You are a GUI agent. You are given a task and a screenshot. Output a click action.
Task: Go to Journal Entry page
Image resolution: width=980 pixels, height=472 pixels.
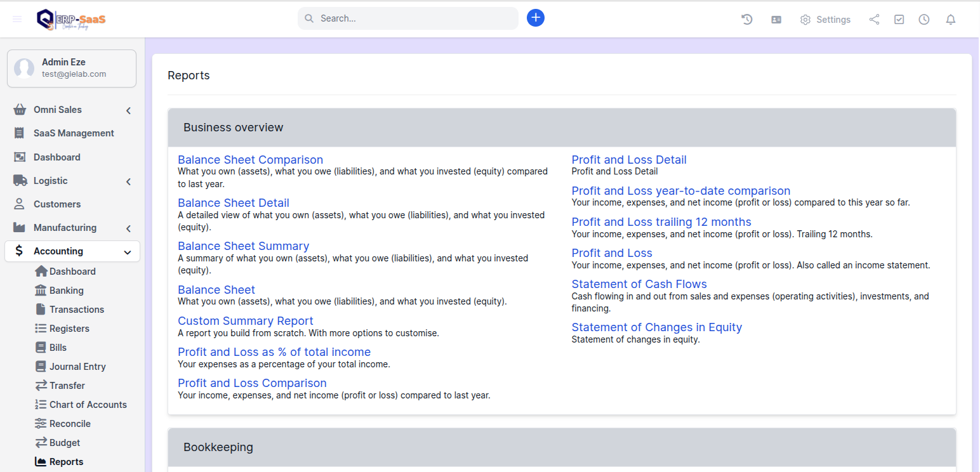point(77,367)
